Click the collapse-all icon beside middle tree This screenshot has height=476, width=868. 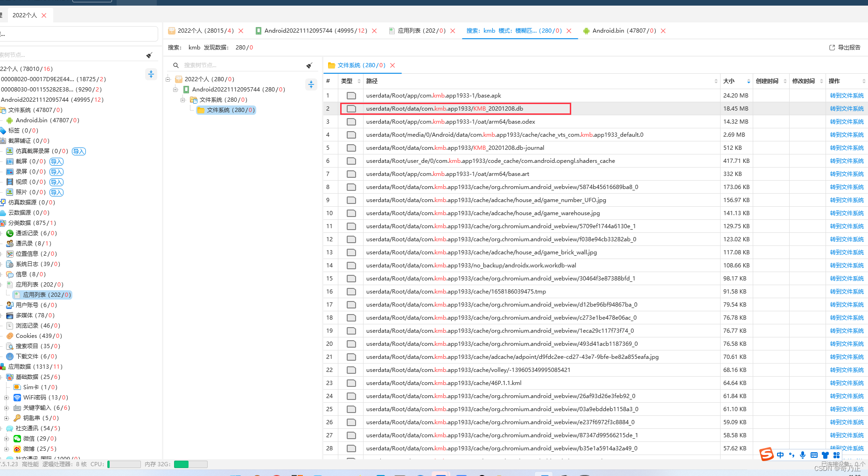pyautogui.click(x=311, y=84)
